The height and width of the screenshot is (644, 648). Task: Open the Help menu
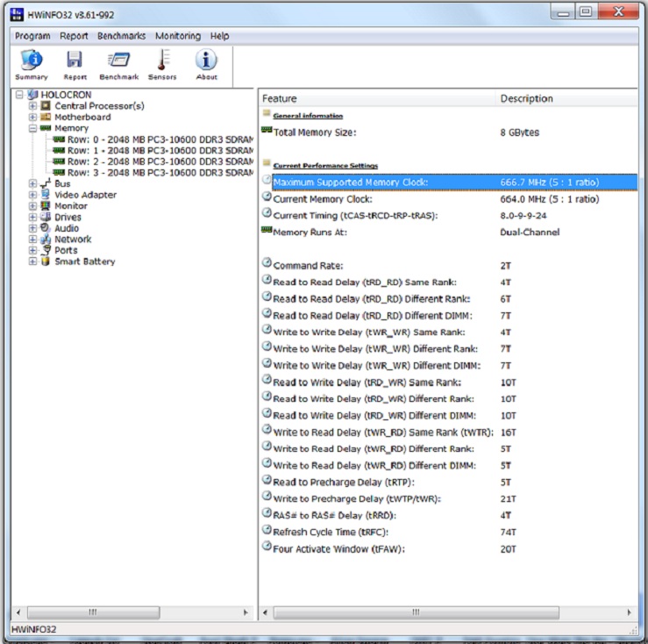[x=219, y=36]
